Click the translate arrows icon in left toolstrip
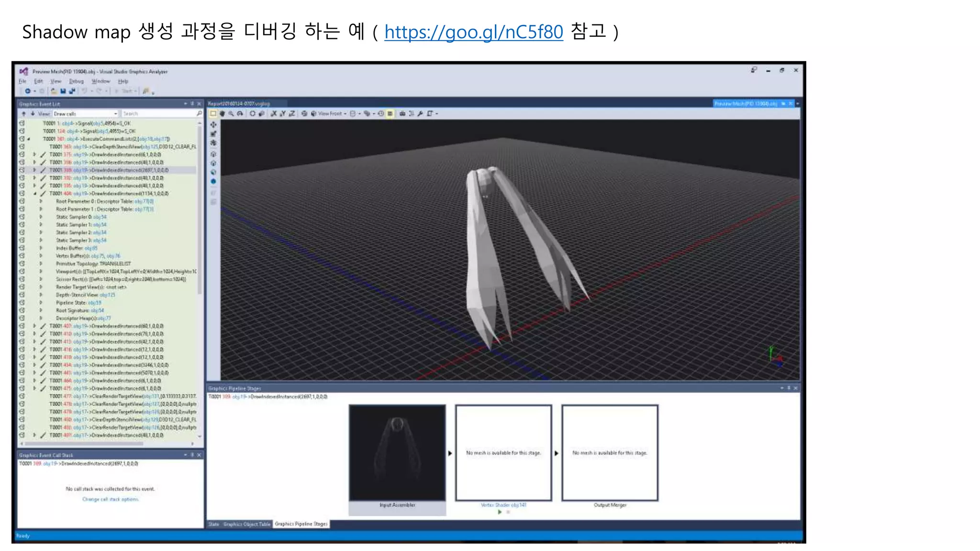Viewport: 980px width, 551px height. click(x=213, y=124)
